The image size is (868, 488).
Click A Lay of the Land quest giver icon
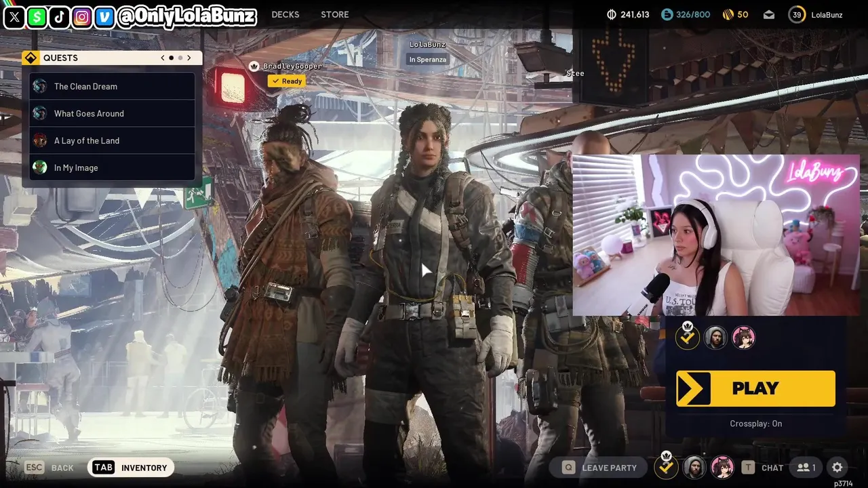tap(40, 140)
